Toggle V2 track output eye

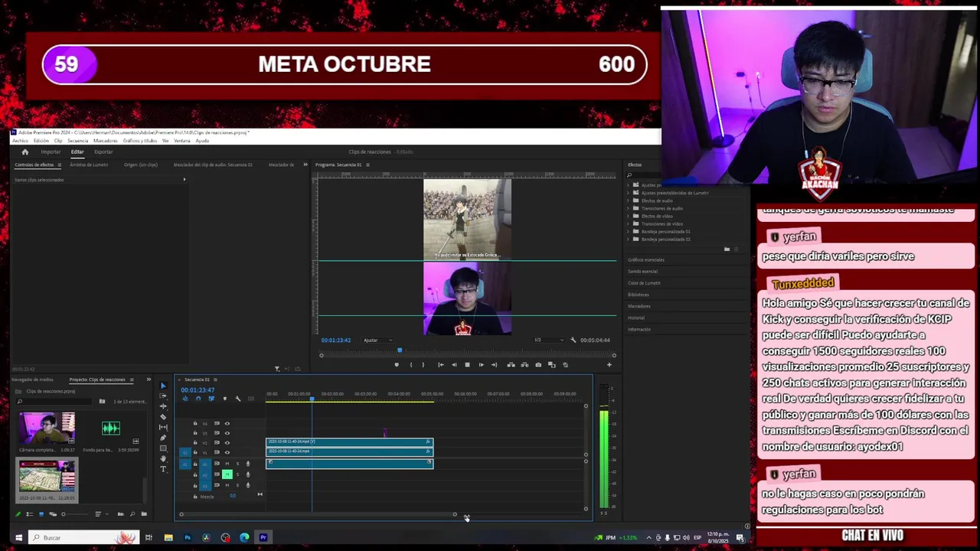(227, 443)
